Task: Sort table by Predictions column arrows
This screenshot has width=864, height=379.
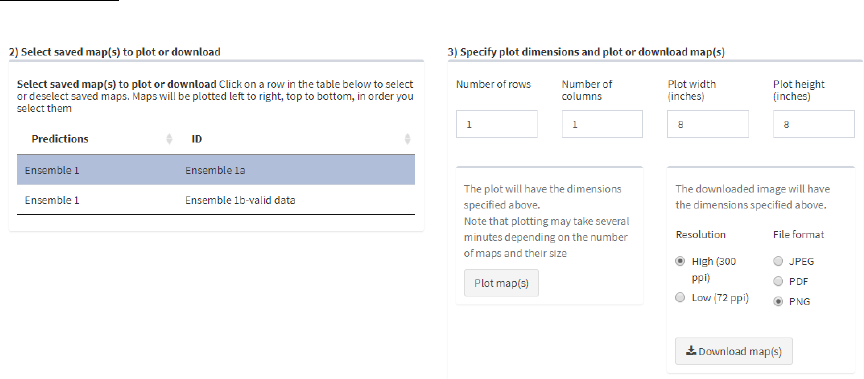Action: 169,139
